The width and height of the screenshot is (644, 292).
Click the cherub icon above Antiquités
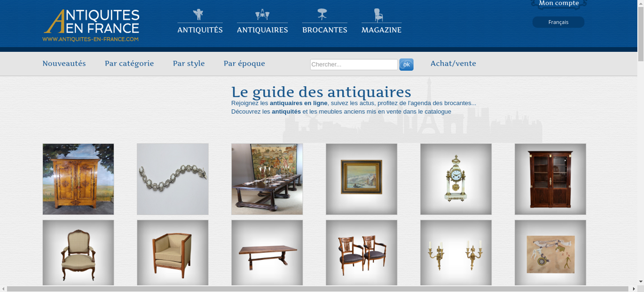coord(198,14)
